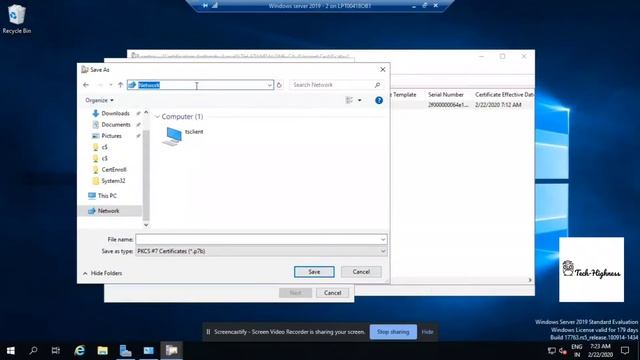Click Cancel in the export wizard behind
This screenshot has height=360, width=640.
(333, 293)
